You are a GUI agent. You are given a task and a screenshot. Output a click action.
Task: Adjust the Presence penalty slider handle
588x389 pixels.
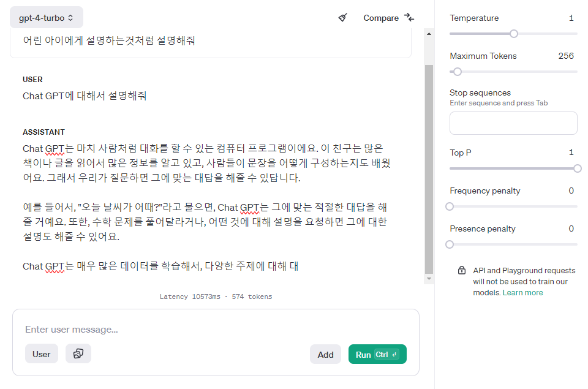(450, 244)
